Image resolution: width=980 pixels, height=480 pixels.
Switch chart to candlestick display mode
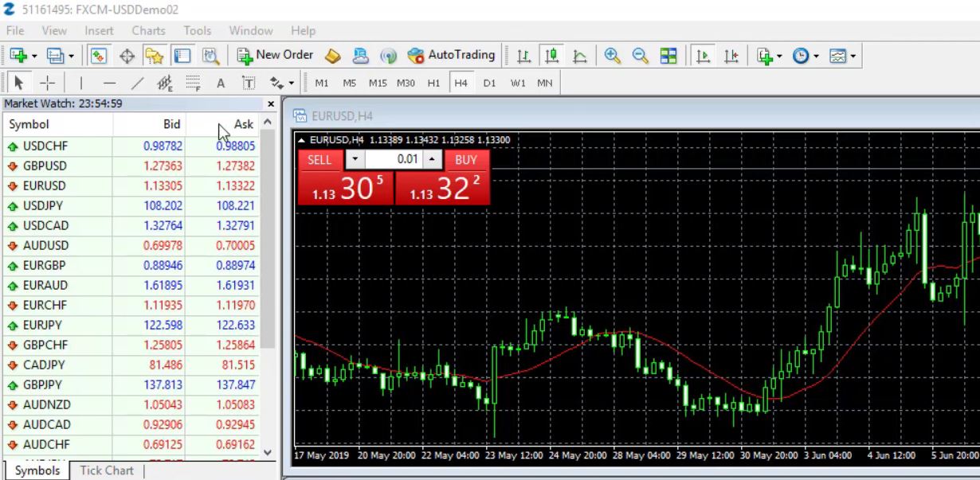pos(551,56)
